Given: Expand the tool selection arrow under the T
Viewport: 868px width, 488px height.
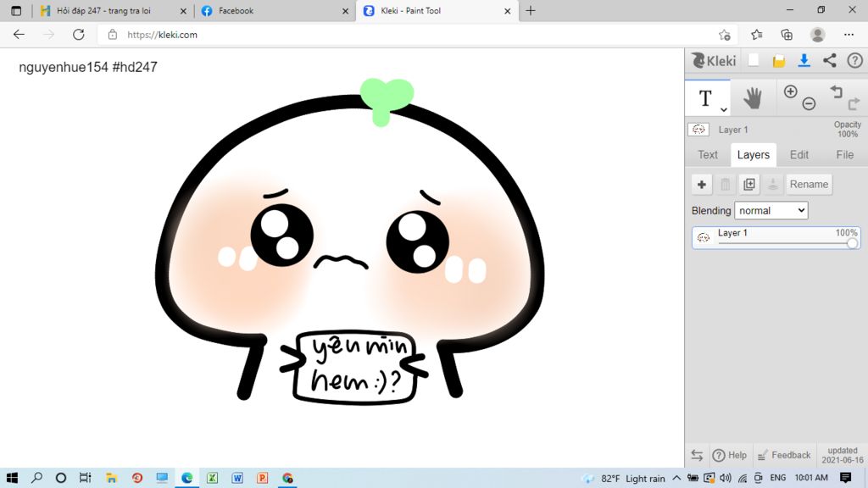Looking at the screenshot, I should pos(724,109).
